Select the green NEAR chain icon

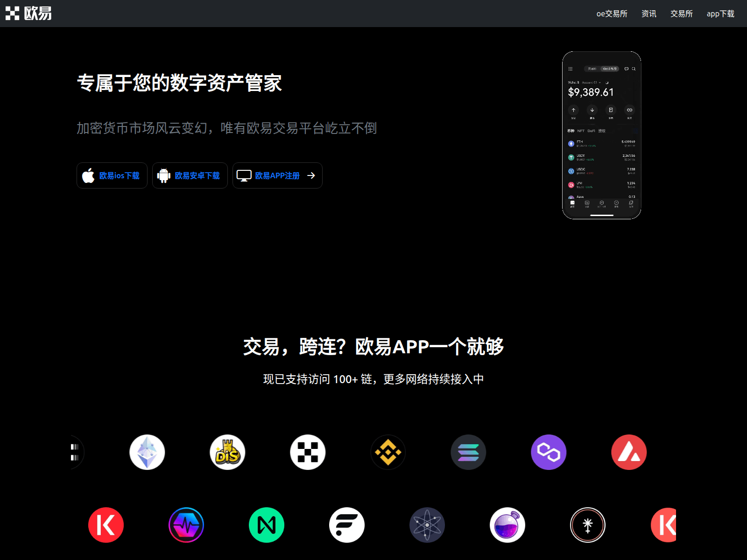(x=267, y=525)
